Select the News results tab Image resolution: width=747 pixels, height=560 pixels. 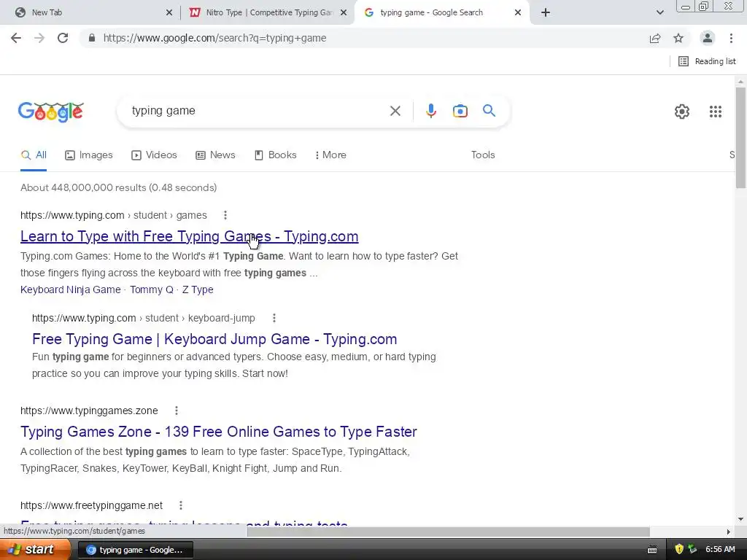click(x=215, y=155)
